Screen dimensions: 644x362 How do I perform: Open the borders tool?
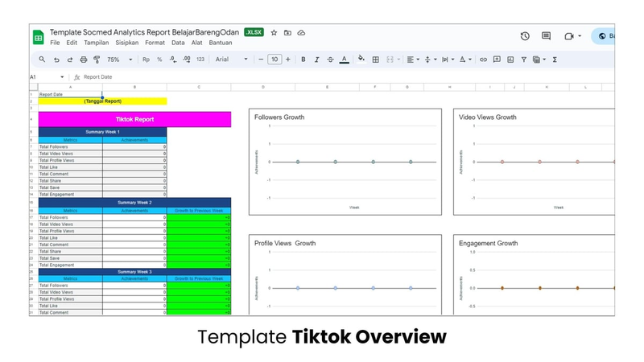tap(375, 60)
